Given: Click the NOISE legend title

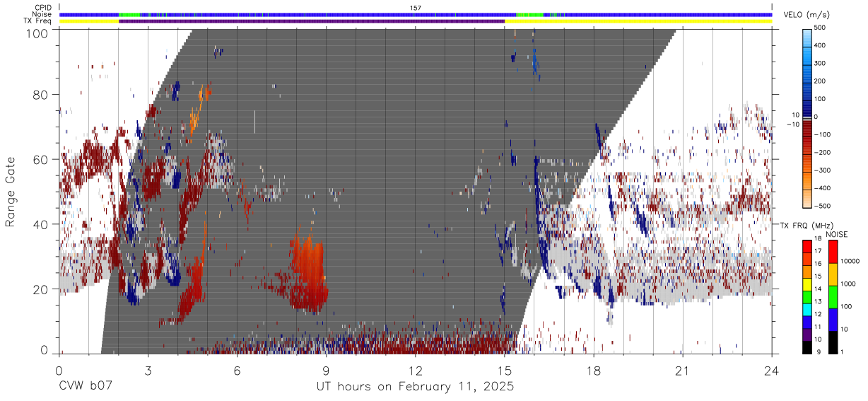Looking at the screenshot, I should (837, 234).
